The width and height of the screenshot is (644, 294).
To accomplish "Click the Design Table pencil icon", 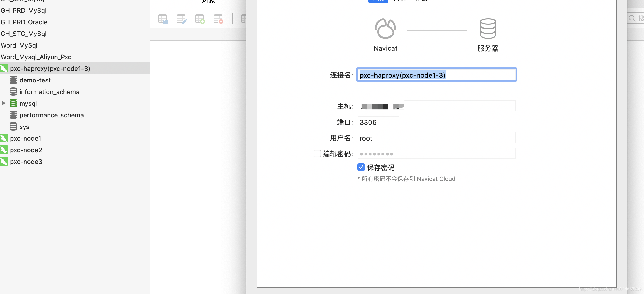I will 182,19.
